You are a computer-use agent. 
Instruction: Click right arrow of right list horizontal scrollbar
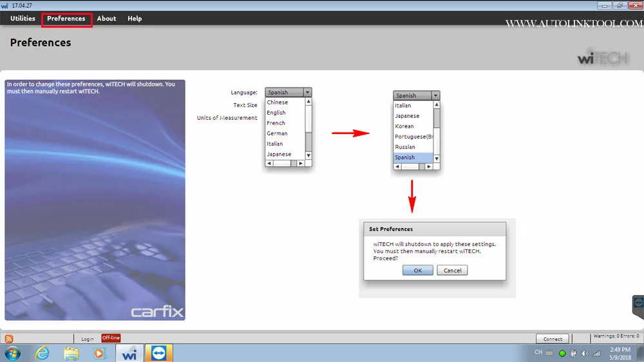[429, 166]
